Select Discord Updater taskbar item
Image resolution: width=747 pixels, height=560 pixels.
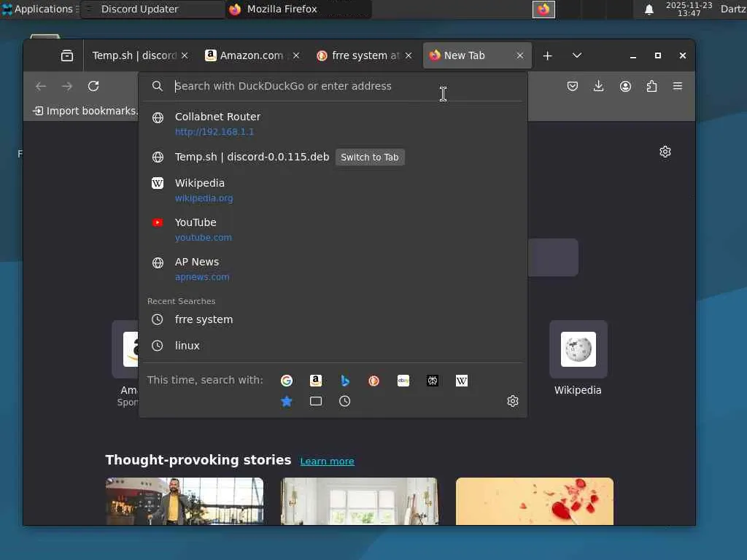click(152, 9)
